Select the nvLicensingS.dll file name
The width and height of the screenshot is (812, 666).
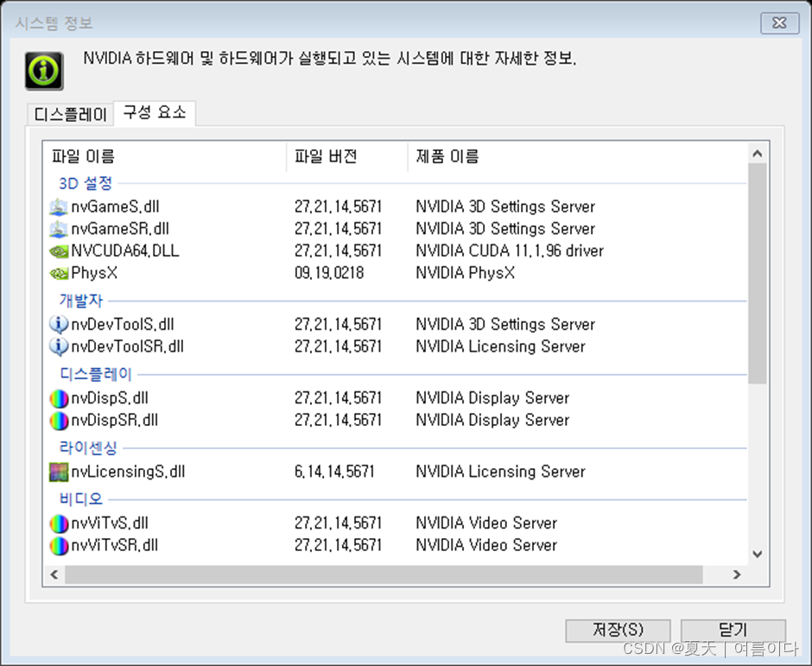point(128,472)
